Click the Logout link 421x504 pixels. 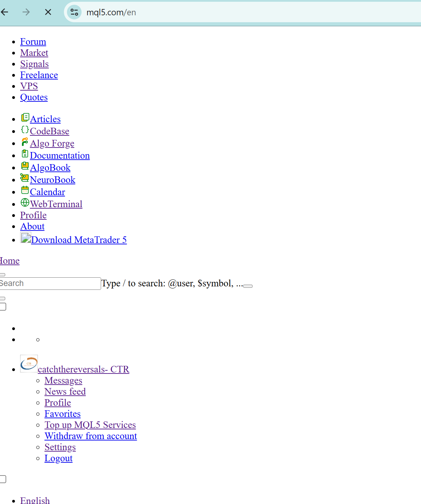[58, 458]
